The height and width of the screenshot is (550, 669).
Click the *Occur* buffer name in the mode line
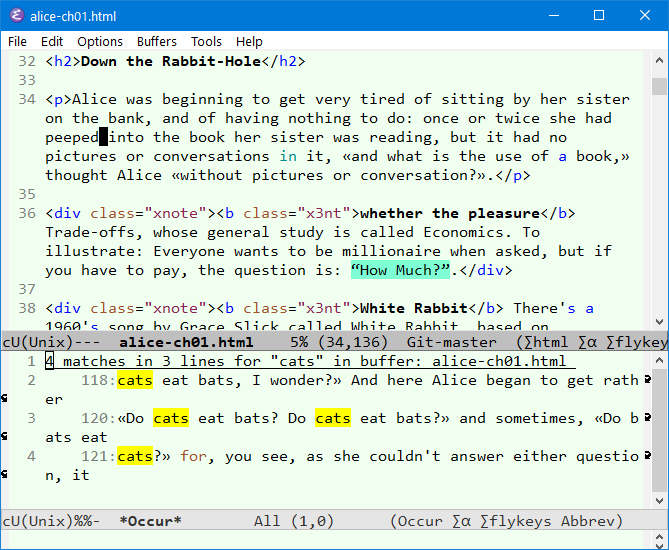coord(150,521)
